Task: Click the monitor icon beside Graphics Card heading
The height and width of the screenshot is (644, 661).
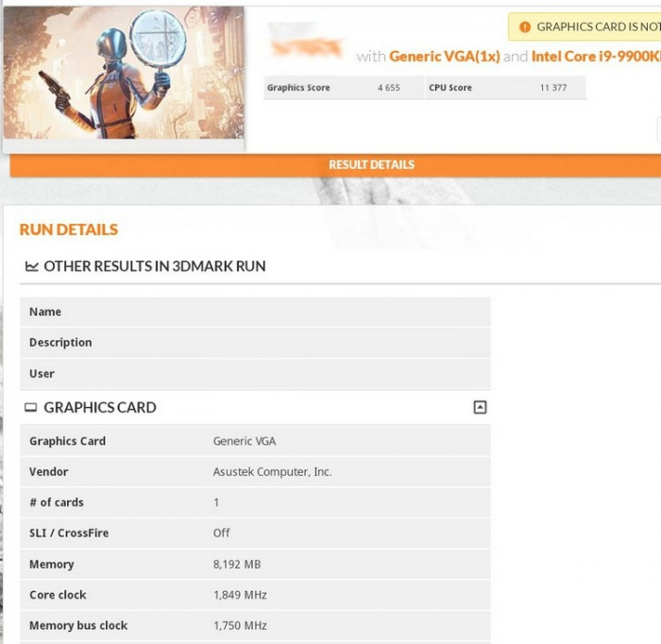Action: tap(31, 408)
